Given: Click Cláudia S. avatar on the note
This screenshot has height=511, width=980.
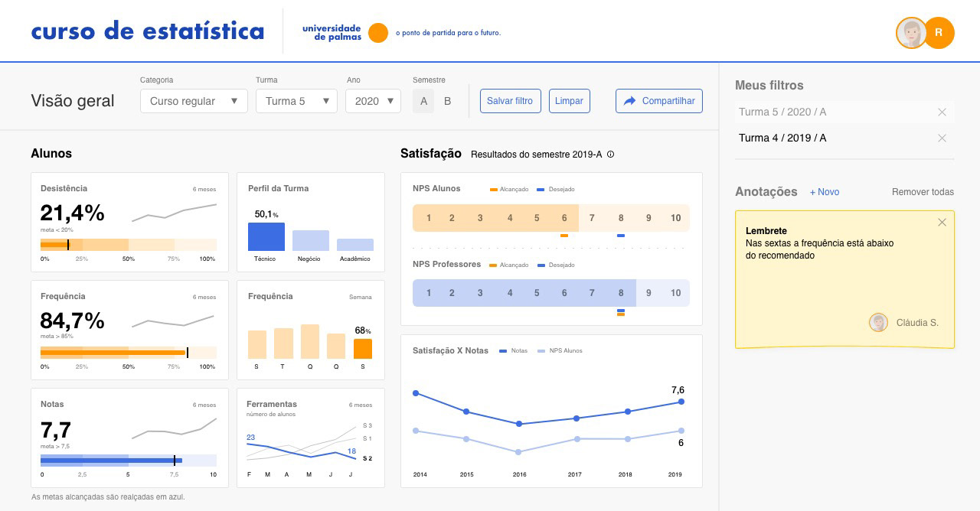Looking at the screenshot, I should coord(878,323).
